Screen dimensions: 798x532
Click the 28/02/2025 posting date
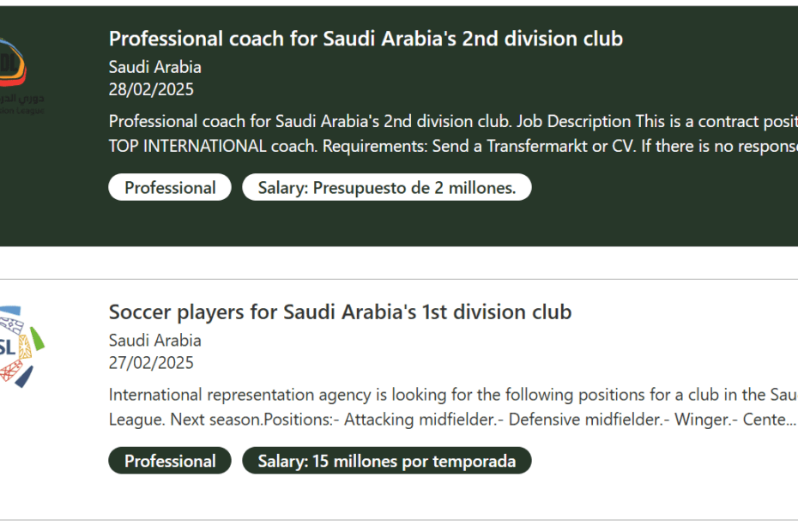[151, 89]
